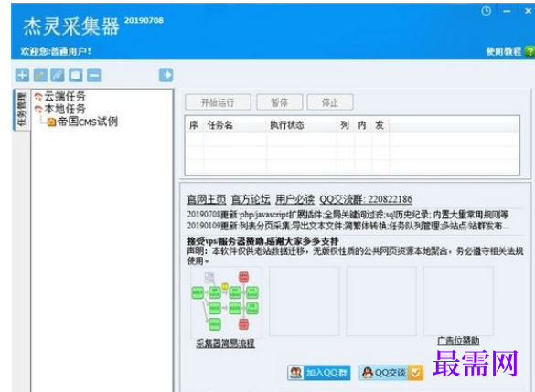
Task: Click the edit pencil toolbar icon
Action: click(x=40, y=75)
